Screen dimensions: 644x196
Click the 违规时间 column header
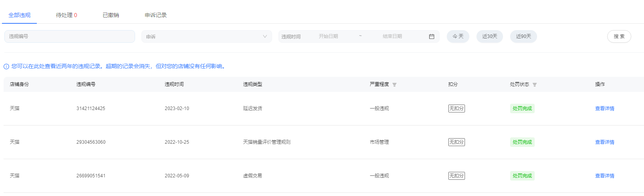click(x=174, y=84)
